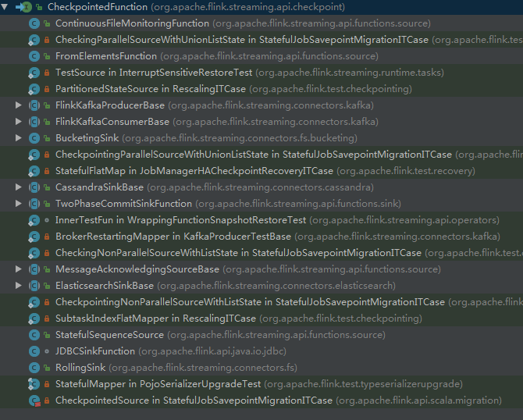Screen dimensions: 523x420
Task: Select CheckpointedFunction in the hierarchy
Action: [261, 7]
